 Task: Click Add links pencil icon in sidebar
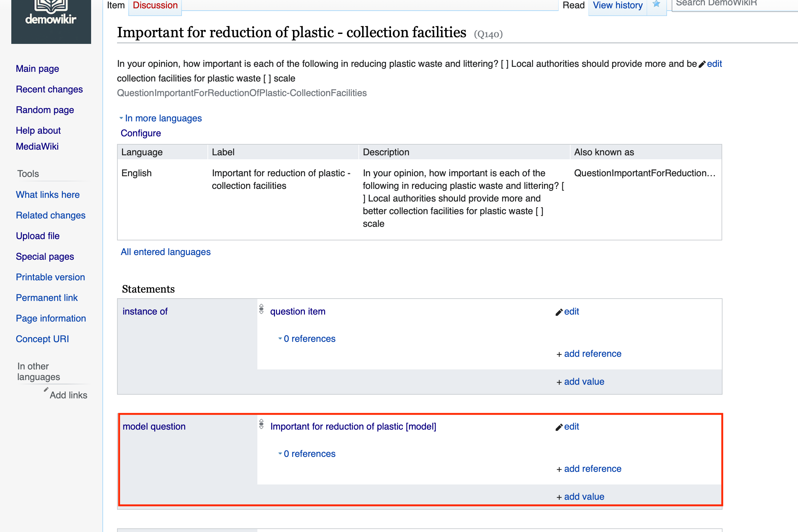tap(46, 389)
